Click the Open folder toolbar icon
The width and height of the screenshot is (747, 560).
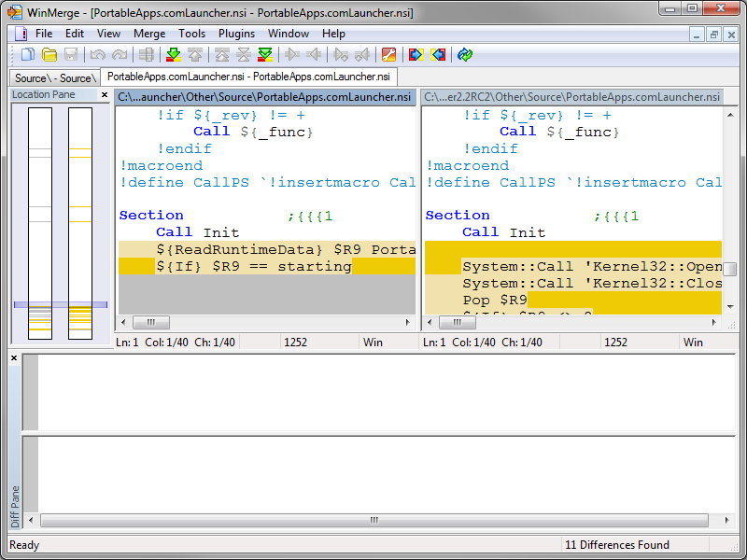(49, 55)
